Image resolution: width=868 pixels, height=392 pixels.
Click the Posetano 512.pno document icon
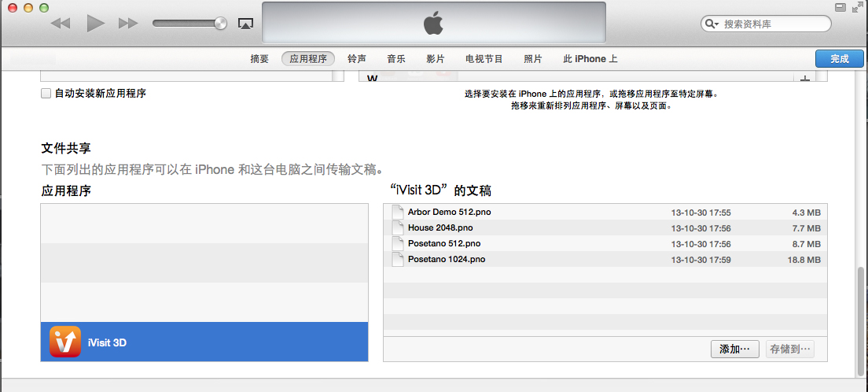(x=398, y=243)
